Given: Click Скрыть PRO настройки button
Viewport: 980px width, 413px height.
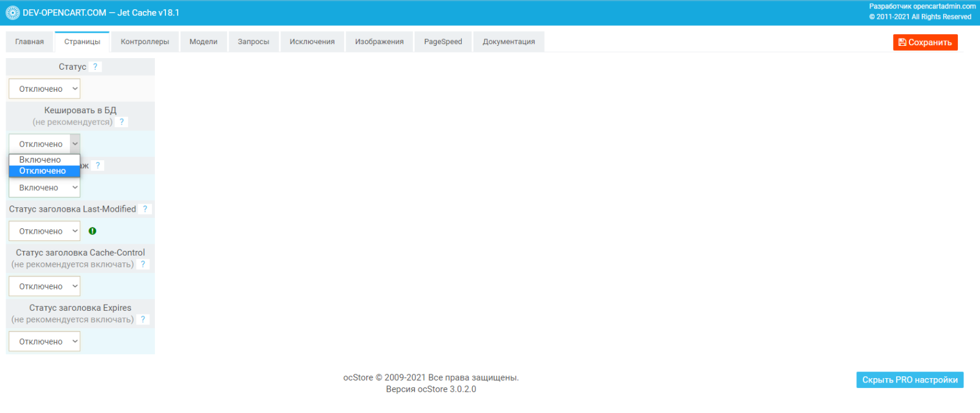Looking at the screenshot, I should [910, 380].
